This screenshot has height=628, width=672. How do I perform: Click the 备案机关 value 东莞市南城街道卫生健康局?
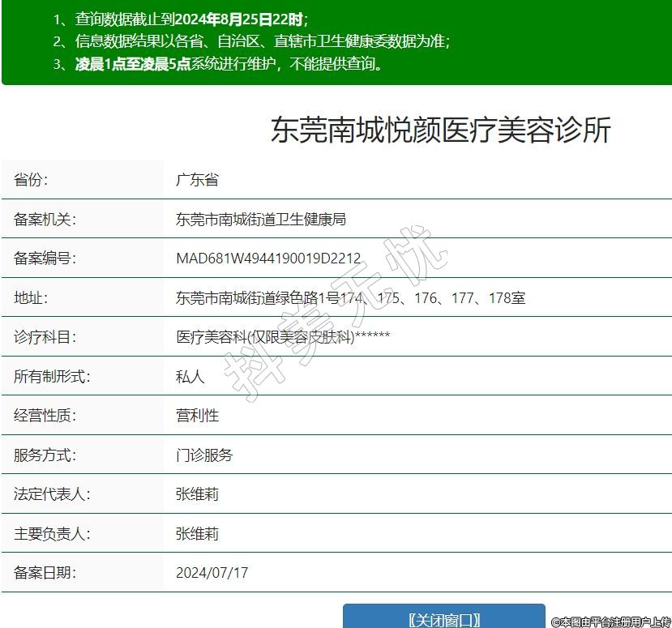(261, 220)
